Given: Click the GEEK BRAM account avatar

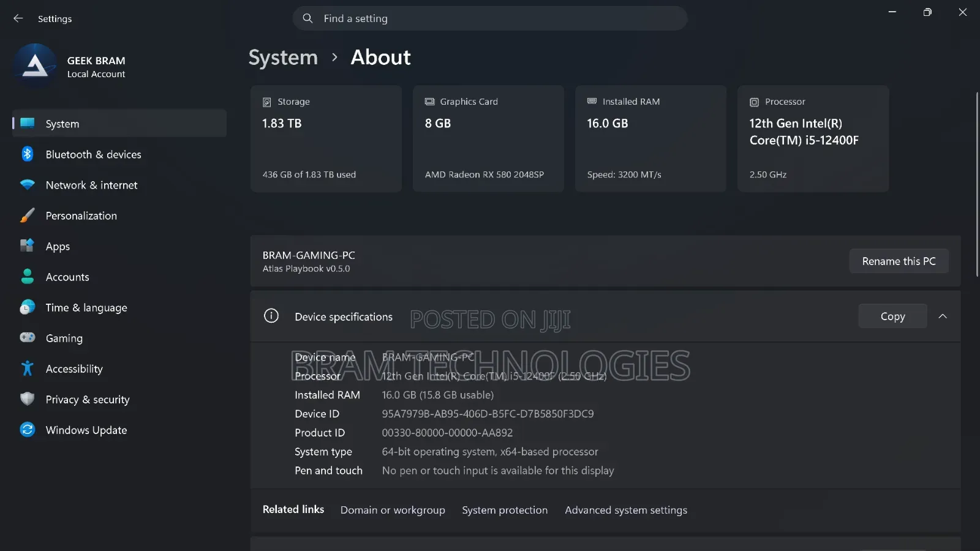Looking at the screenshot, I should [x=35, y=66].
